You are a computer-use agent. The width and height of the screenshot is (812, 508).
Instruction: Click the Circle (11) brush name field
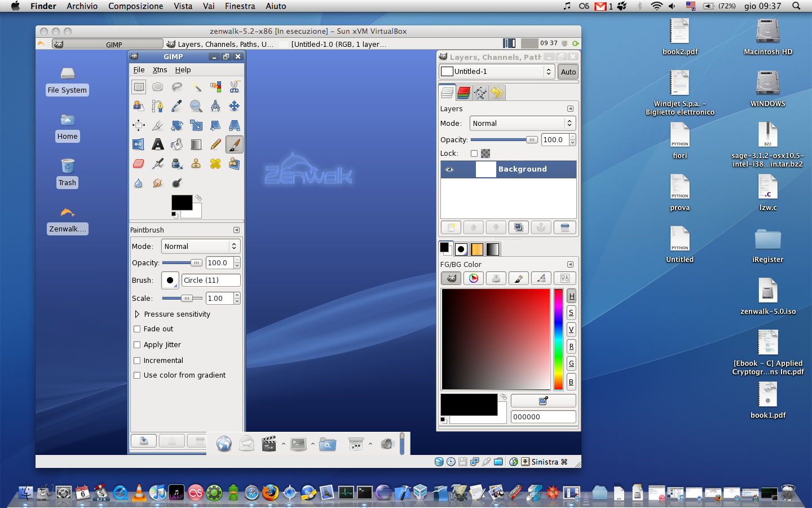(x=210, y=281)
